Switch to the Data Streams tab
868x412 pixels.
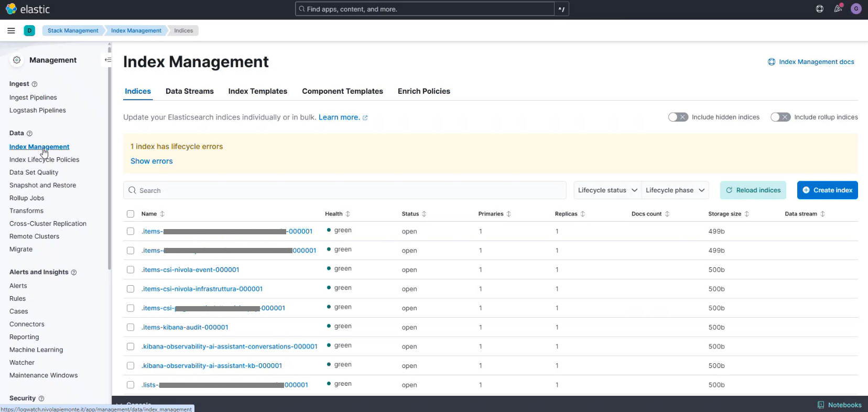click(190, 91)
